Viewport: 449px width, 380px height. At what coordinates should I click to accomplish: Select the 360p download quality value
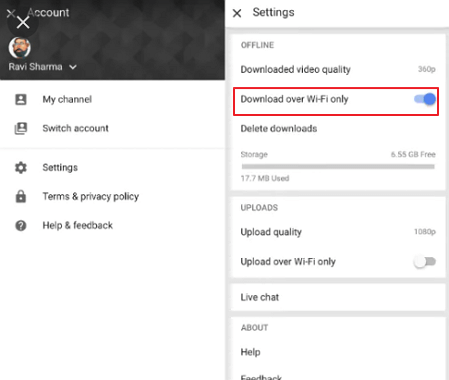point(427,69)
